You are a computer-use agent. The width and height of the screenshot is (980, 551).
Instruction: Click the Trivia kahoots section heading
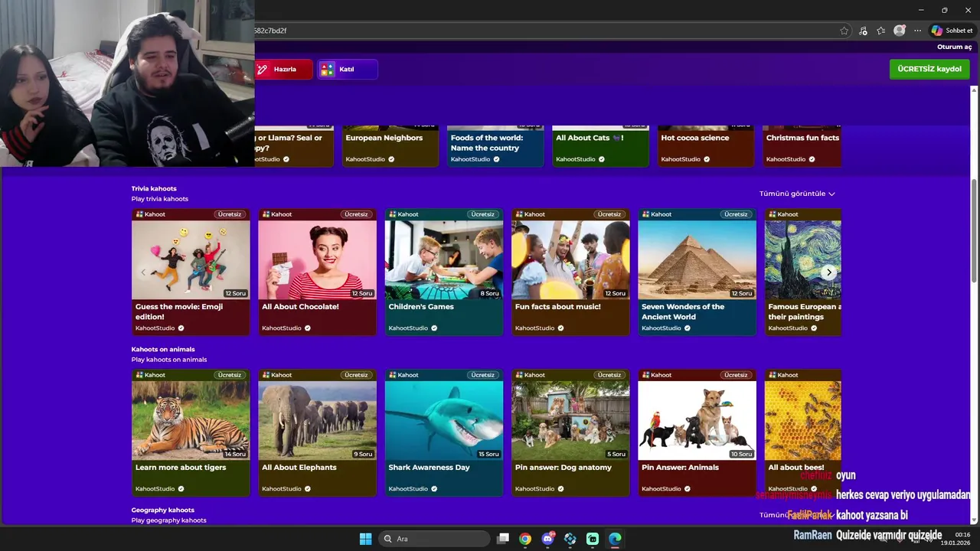[154, 188]
